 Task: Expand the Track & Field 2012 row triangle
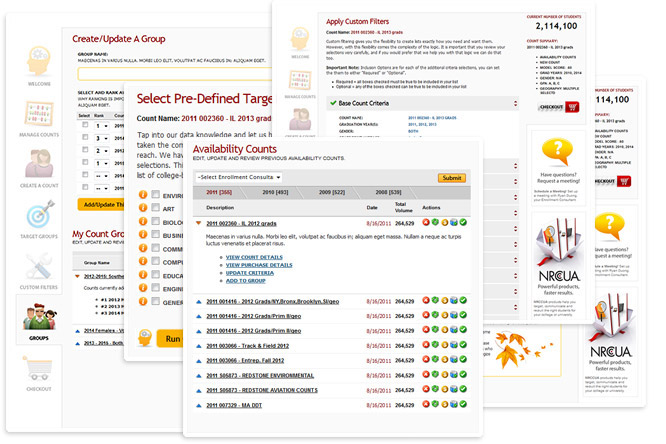point(198,346)
